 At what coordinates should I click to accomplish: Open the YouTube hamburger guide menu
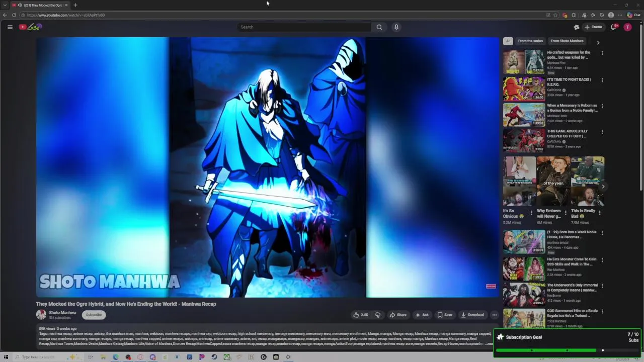coord(10,27)
